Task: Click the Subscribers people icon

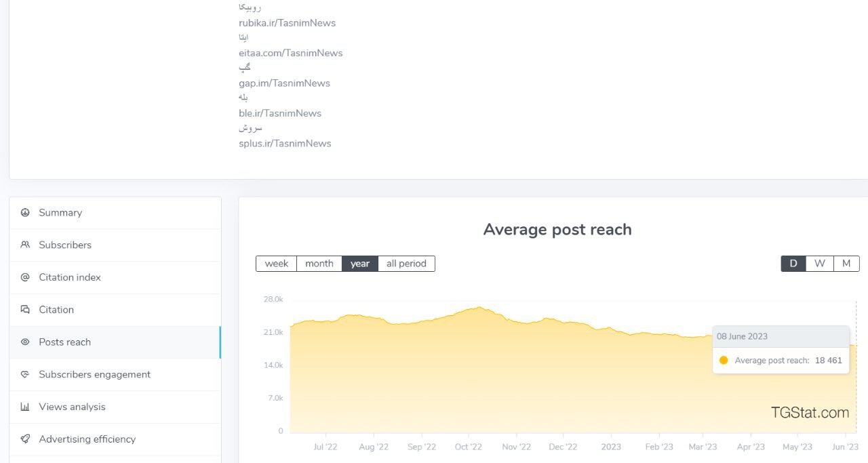Action: coord(25,245)
